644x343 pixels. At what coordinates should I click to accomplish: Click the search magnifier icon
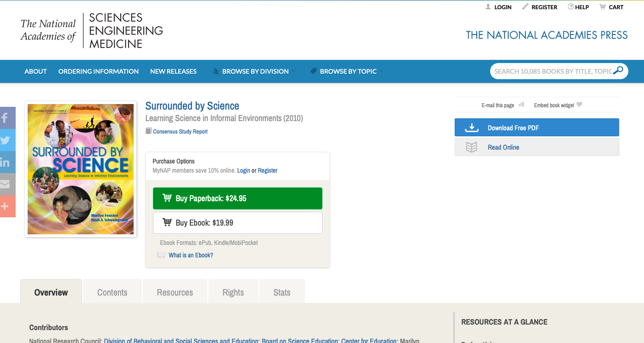pos(618,70)
